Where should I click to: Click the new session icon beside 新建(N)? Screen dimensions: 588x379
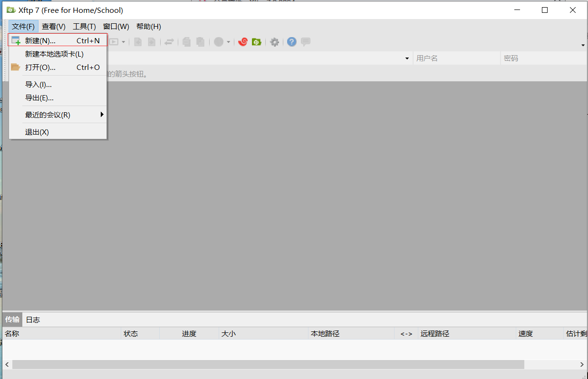pyautogui.click(x=16, y=41)
